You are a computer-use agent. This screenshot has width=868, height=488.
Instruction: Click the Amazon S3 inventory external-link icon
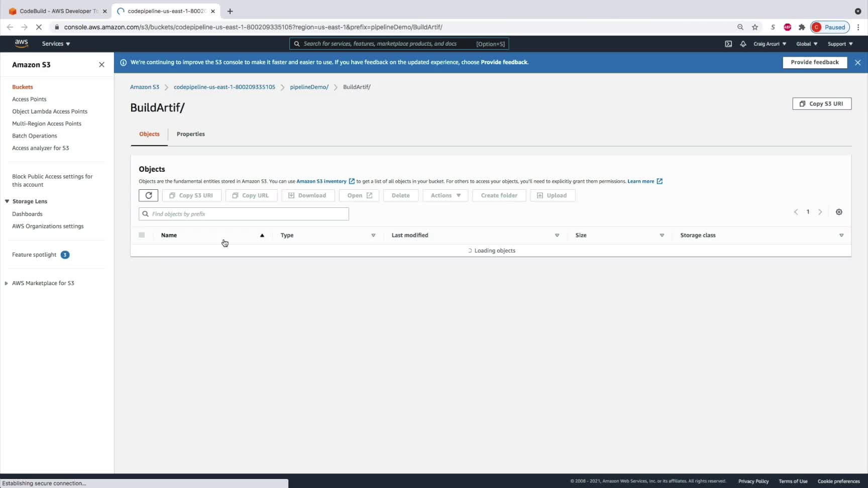pos(352,181)
